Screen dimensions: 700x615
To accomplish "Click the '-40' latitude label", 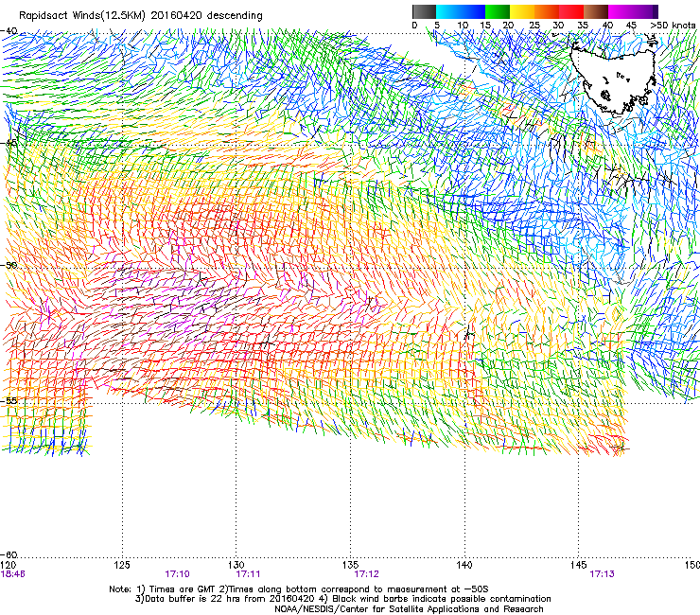I will (9, 31).
